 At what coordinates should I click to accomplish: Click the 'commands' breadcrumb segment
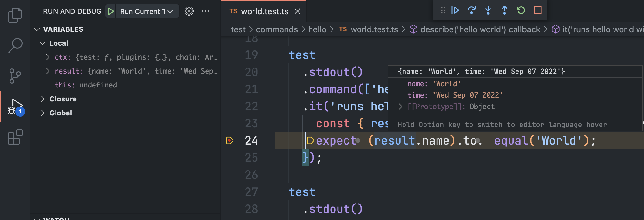277,29
